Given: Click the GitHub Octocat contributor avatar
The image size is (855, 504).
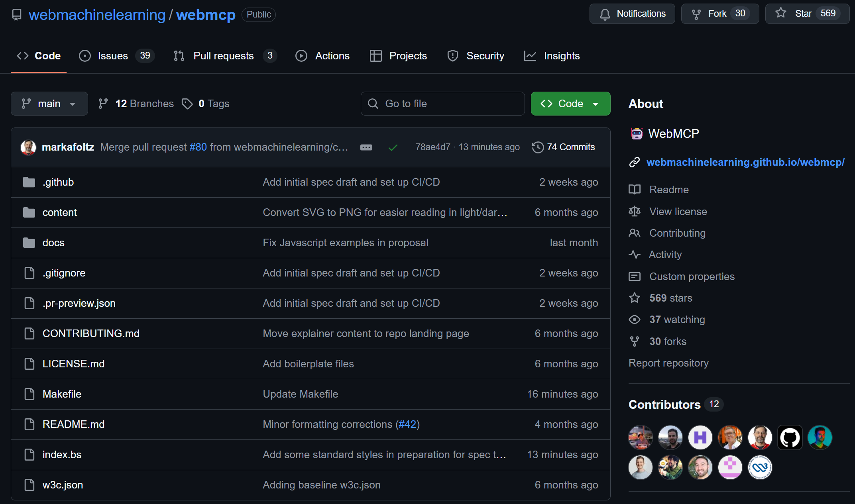Looking at the screenshot, I should pos(790,437).
